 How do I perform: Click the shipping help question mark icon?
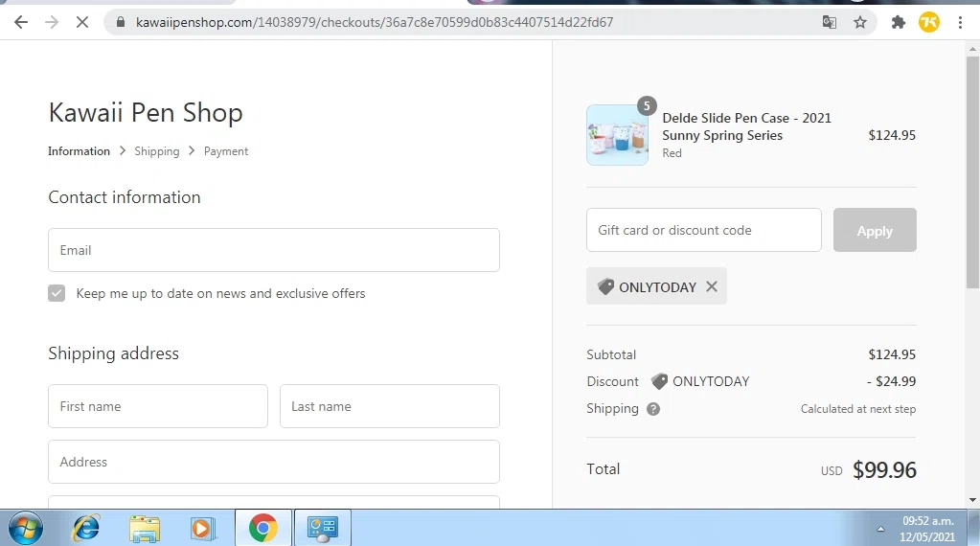653,409
